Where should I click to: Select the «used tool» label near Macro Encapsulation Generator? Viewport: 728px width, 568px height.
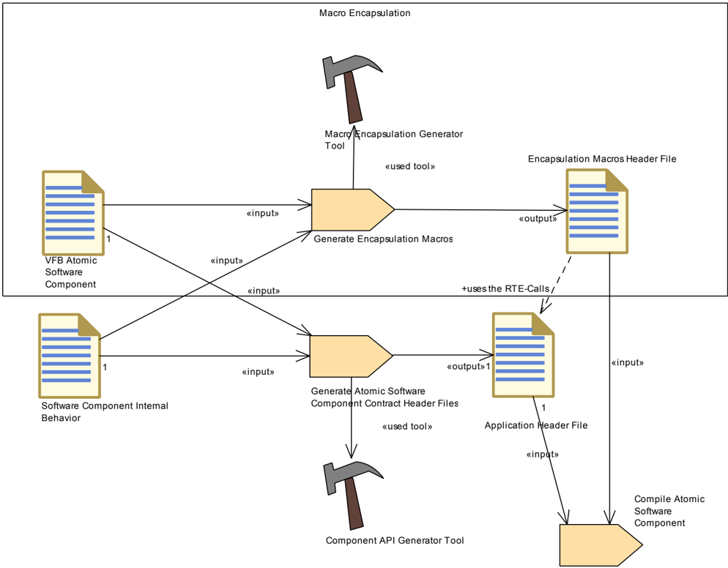(410, 166)
